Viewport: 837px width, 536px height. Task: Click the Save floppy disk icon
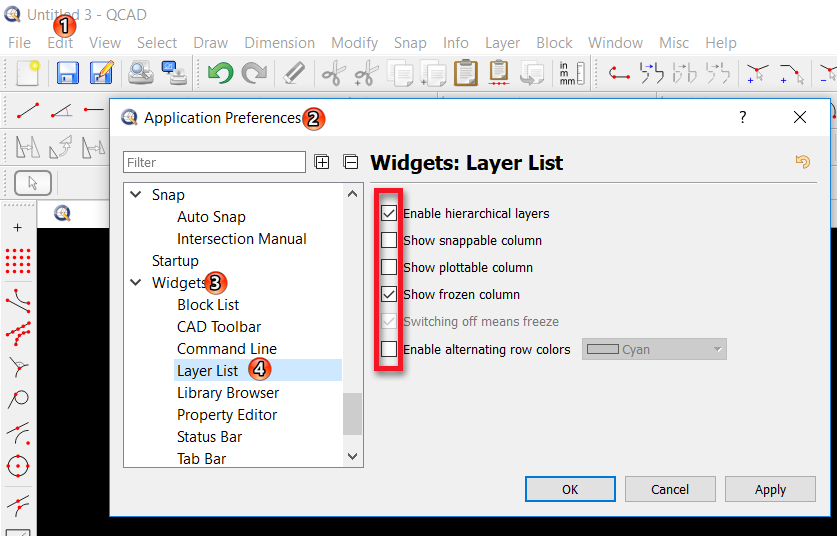pos(67,73)
